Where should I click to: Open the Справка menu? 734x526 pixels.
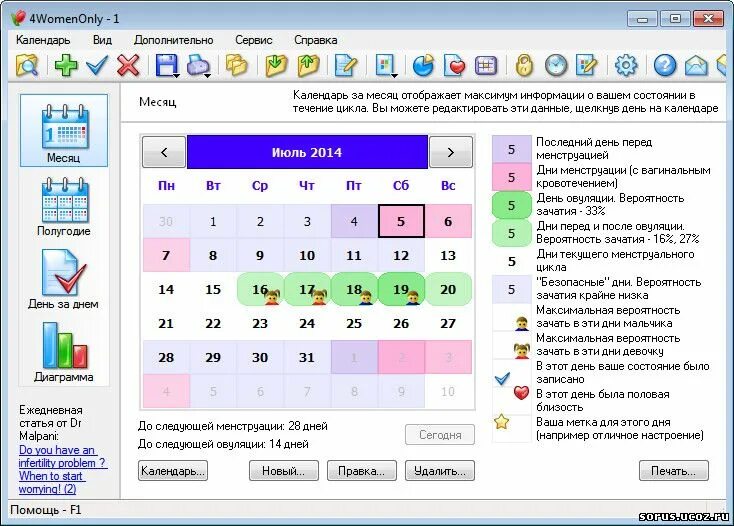click(x=316, y=40)
